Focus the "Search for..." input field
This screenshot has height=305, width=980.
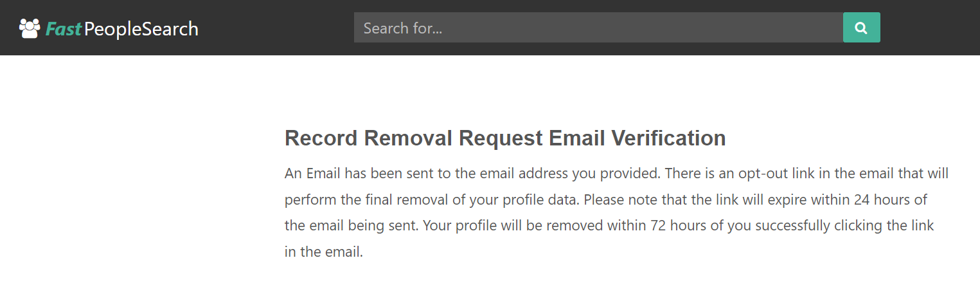pyautogui.click(x=598, y=28)
